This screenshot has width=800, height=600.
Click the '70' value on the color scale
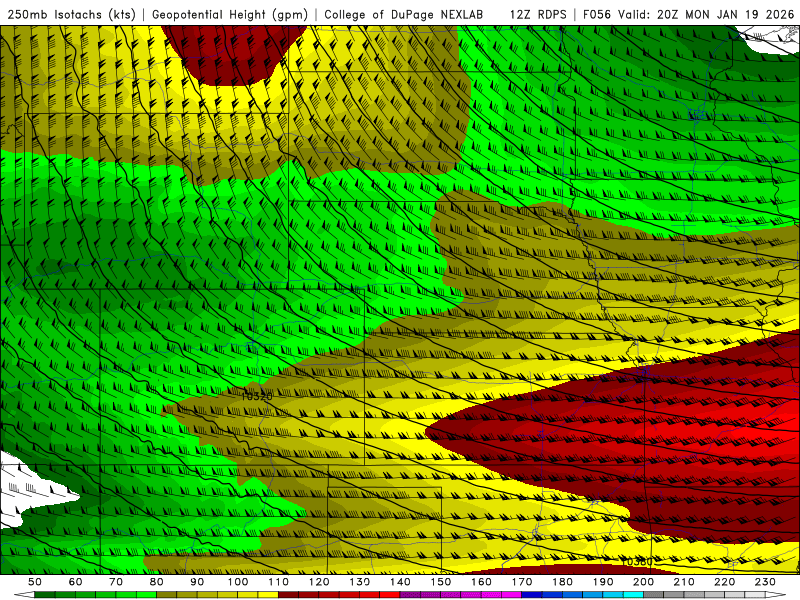[x=116, y=582]
